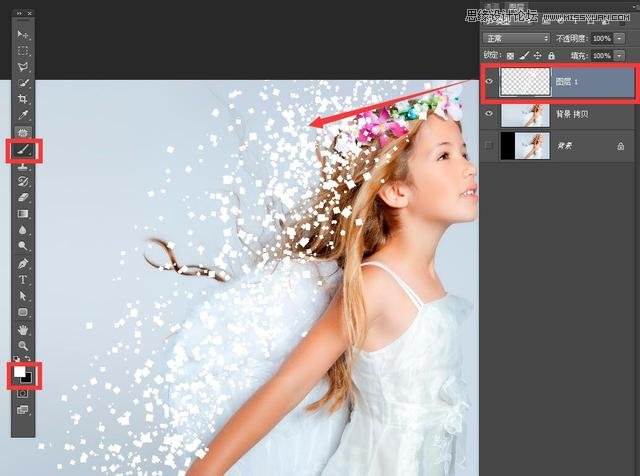Swap foreground and background colors

(x=28, y=359)
